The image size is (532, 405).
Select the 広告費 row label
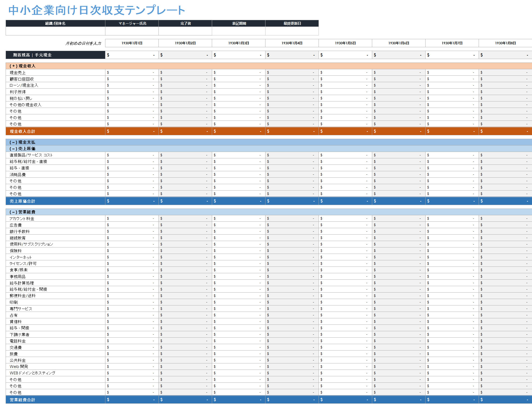[x=56, y=225]
